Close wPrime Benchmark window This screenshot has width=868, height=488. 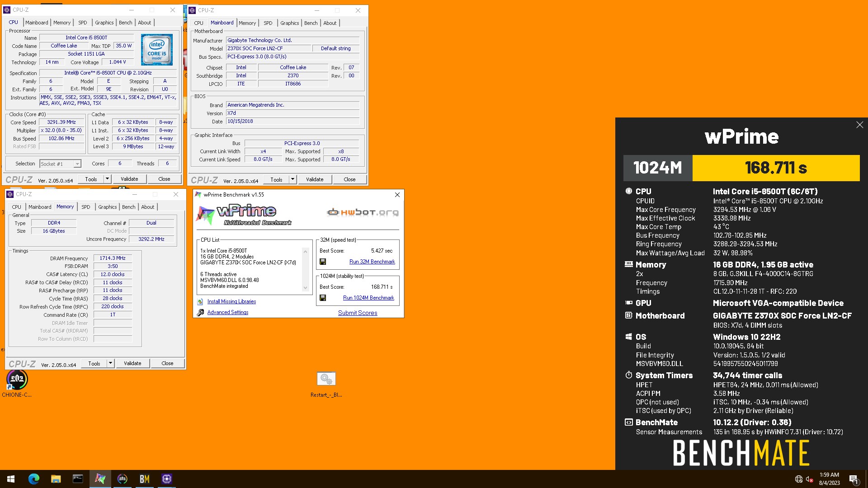pos(397,195)
